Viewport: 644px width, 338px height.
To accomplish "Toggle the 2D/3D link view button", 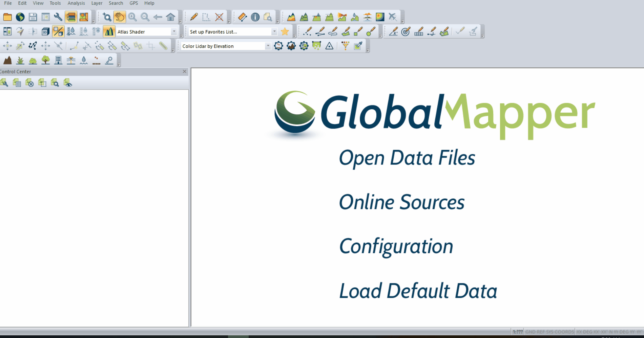I will pos(58,32).
